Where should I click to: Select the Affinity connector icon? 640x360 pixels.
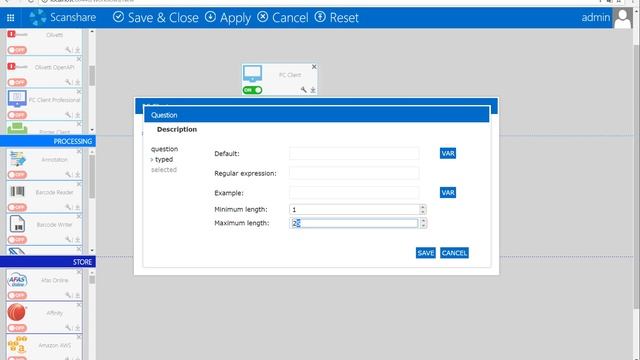point(16,313)
